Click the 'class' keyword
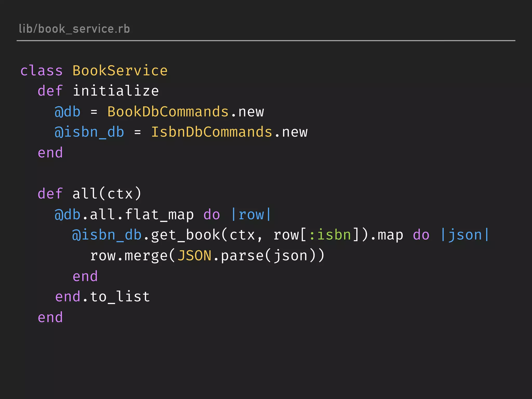Viewport: 532px width, 399px height. (42, 71)
